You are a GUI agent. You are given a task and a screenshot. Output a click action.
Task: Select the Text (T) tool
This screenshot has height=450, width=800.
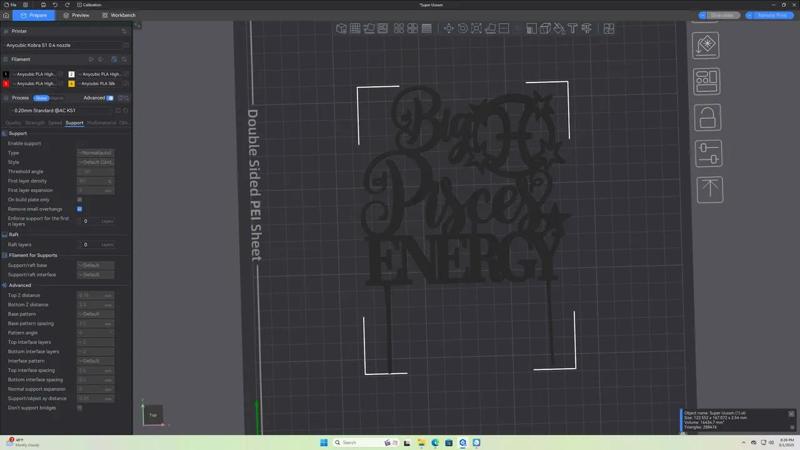coord(572,29)
